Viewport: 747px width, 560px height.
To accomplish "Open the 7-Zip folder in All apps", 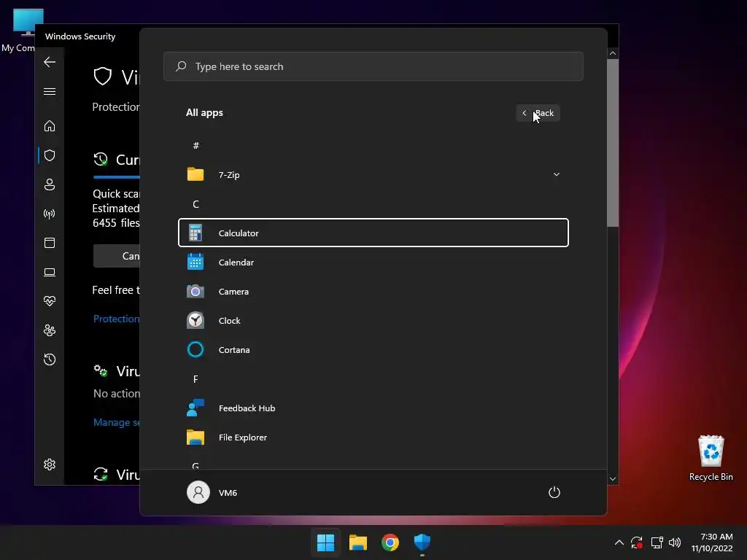I will 373,175.
